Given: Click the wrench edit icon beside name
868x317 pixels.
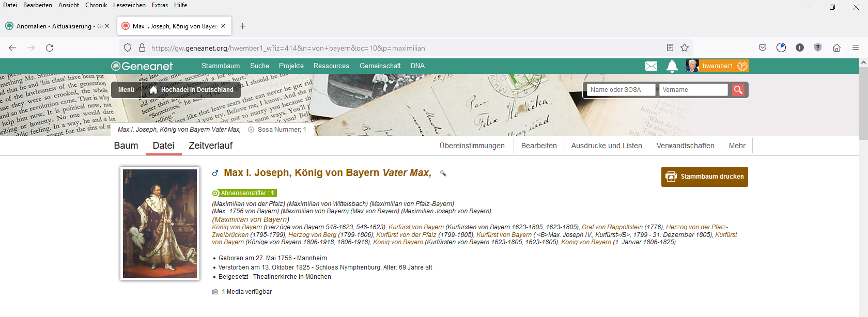Looking at the screenshot, I should (443, 173).
